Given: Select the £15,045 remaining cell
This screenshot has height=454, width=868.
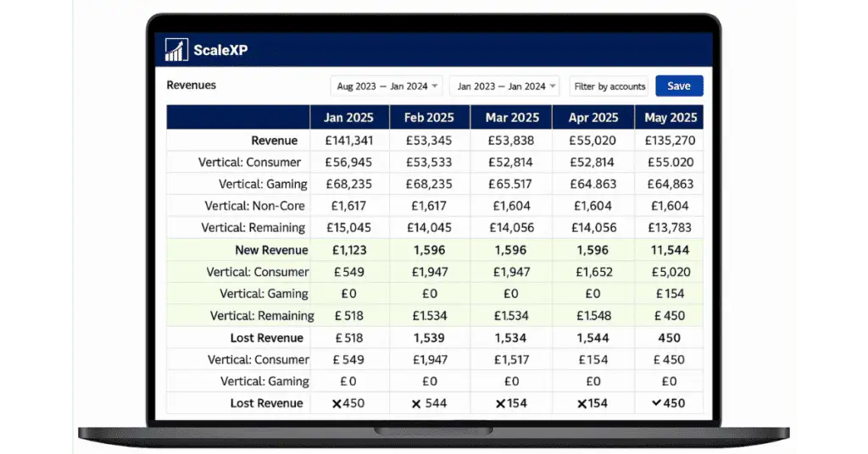Looking at the screenshot, I should (348, 227).
